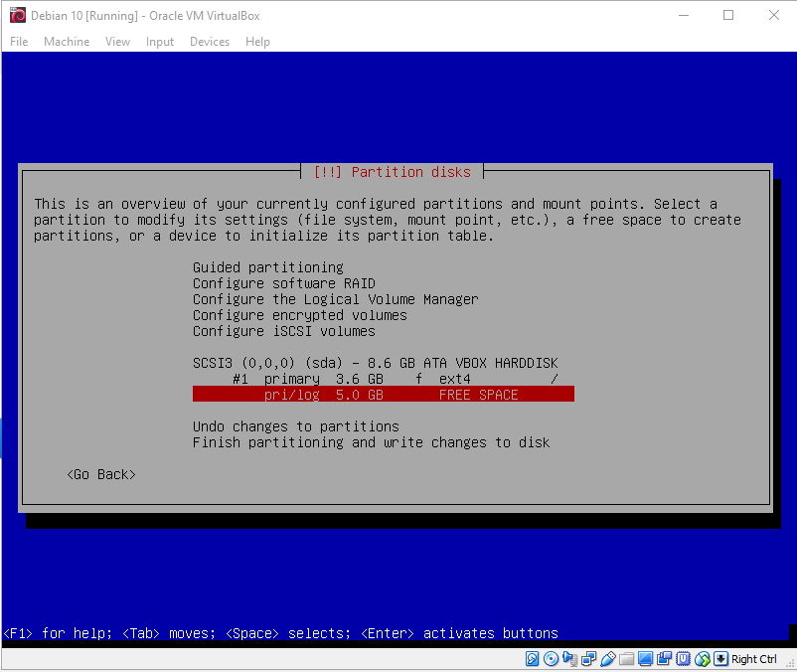This screenshot has width=797, height=672.
Task: Open the File menu
Action: pos(19,42)
